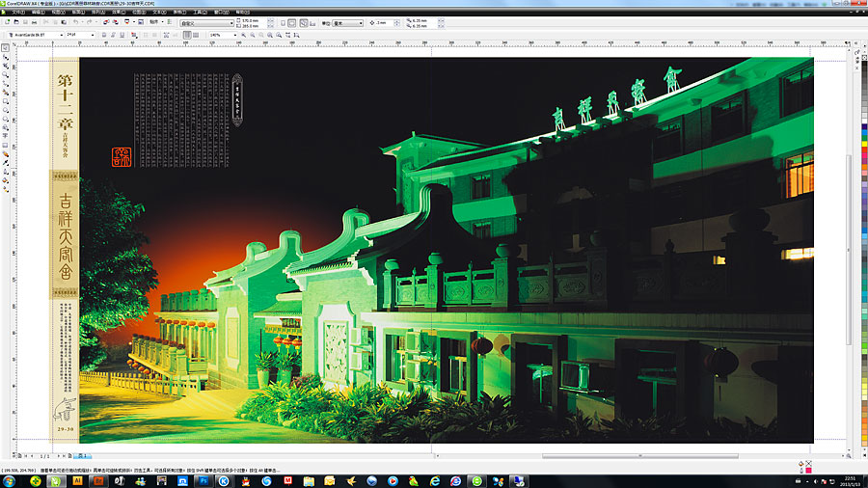This screenshot has width=868, height=488.
Task: Select the 页 1 page tab
Action: (83, 456)
